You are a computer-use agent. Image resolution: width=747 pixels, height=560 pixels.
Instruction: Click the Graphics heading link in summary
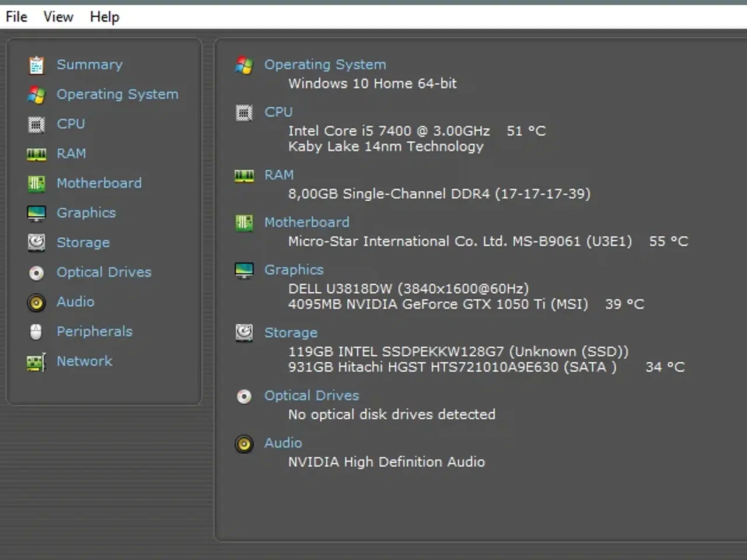tap(294, 270)
